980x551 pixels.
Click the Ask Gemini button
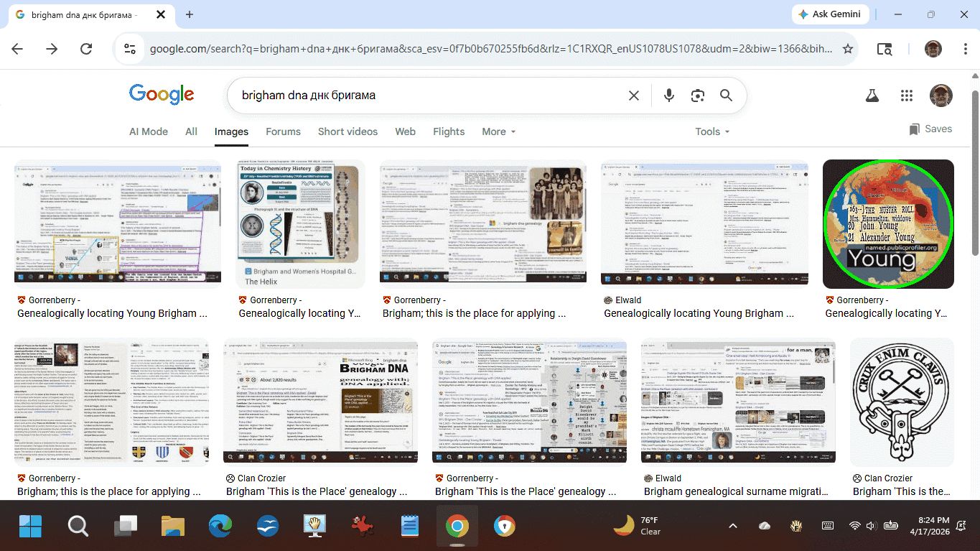[831, 14]
